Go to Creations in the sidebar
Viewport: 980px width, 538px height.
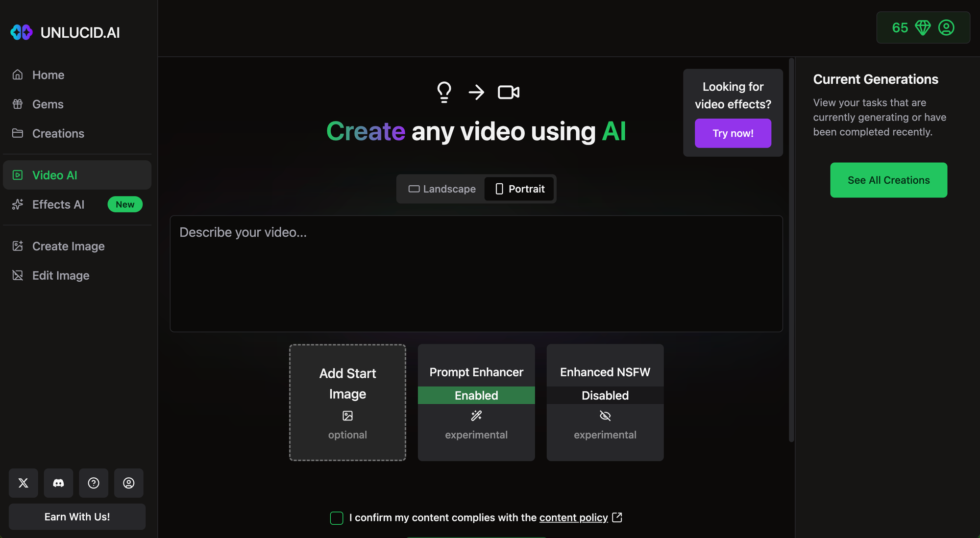pyautogui.click(x=58, y=133)
